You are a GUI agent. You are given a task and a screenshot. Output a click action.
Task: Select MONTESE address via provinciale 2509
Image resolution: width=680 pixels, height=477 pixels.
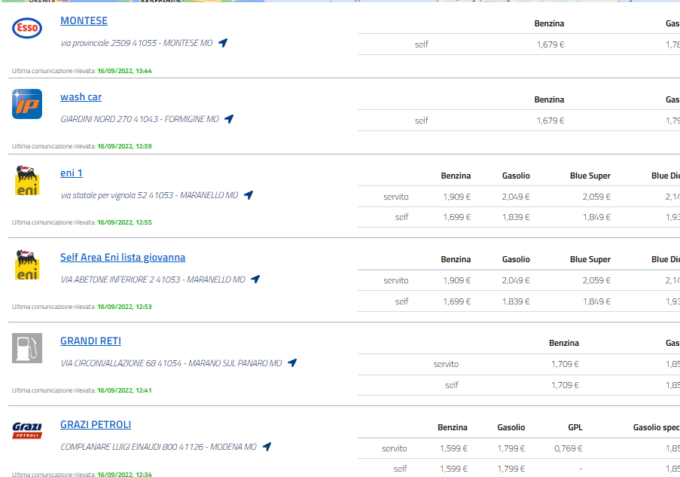coord(137,43)
